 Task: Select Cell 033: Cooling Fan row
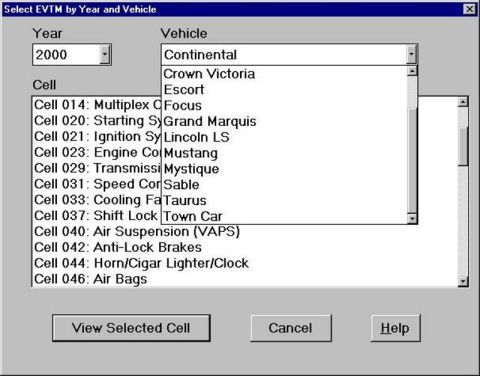pos(97,200)
